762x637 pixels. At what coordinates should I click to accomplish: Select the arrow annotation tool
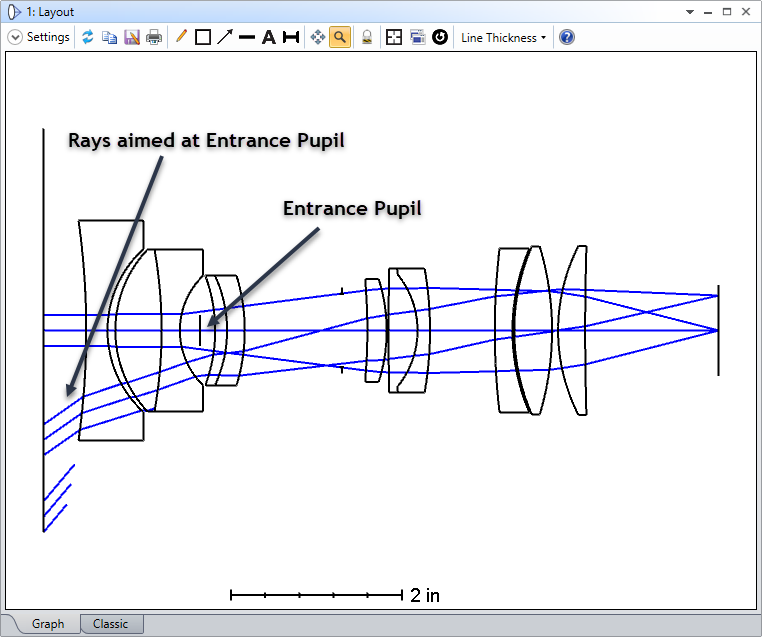pyautogui.click(x=225, y=37)
